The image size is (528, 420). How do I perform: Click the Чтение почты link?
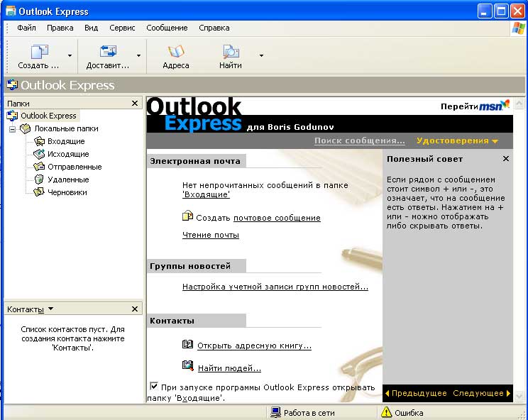[211, 235]
